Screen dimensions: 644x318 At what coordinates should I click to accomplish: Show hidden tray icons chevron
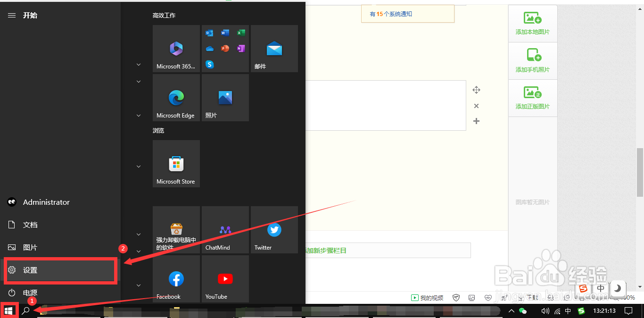click(511, 311)
